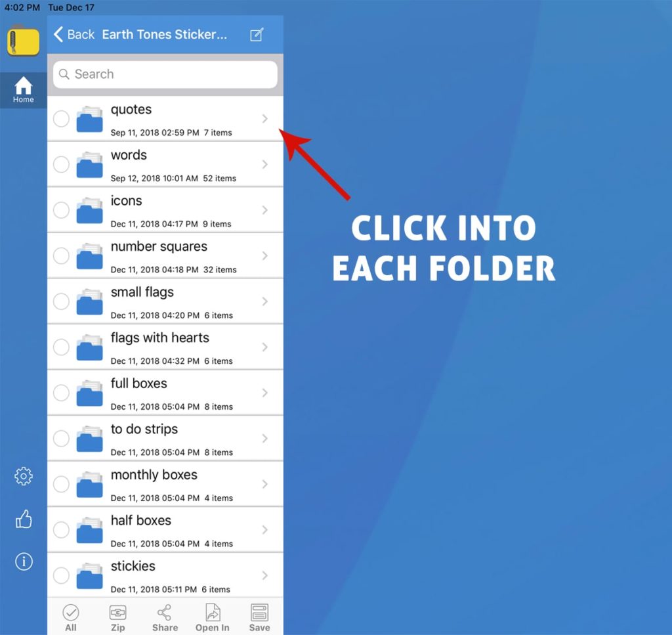672x635 pixels.
Task: Open the Home sidebar icon
Action: pos(23,90)
